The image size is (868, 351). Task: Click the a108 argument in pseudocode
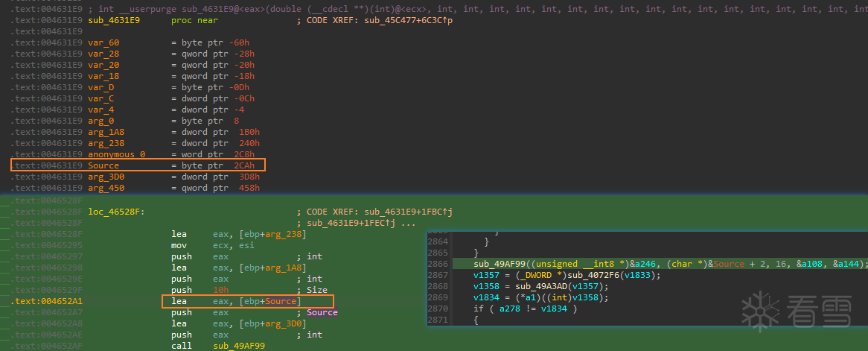tap(814, 264)
